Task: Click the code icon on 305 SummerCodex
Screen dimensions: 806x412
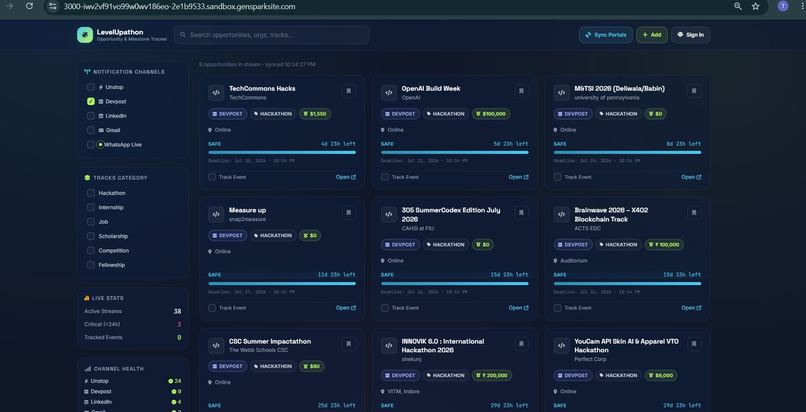Action: point(389,214)
